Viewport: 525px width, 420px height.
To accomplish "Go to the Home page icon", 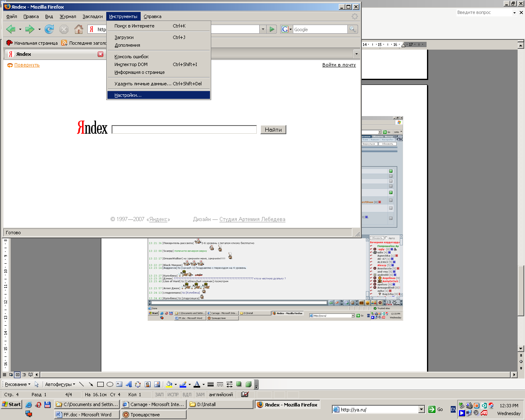I will click(x=79, y=29).
